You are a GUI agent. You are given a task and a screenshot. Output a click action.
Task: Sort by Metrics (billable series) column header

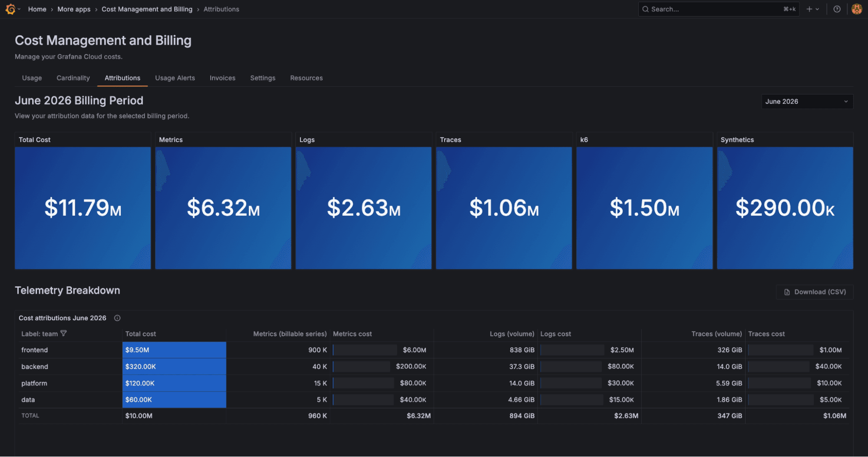click(290, 334)
